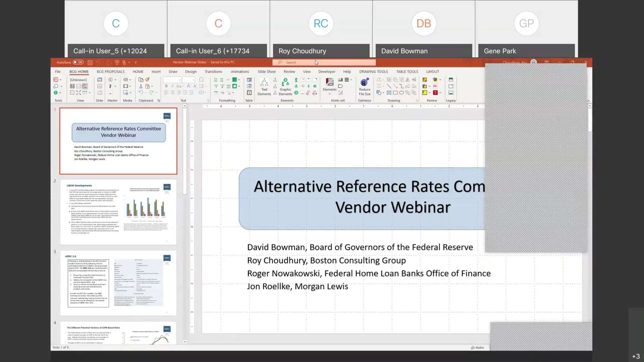Click the green fill color swatch
The height and width of the screenshot is (362, 644).
click(x=235, y=80)
